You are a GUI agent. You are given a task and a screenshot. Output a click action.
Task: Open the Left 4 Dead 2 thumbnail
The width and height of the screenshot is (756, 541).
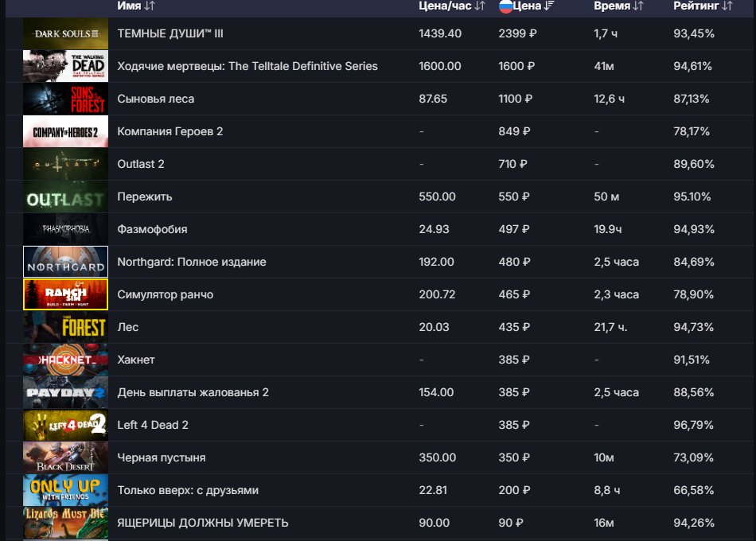[x=65, y=425]
